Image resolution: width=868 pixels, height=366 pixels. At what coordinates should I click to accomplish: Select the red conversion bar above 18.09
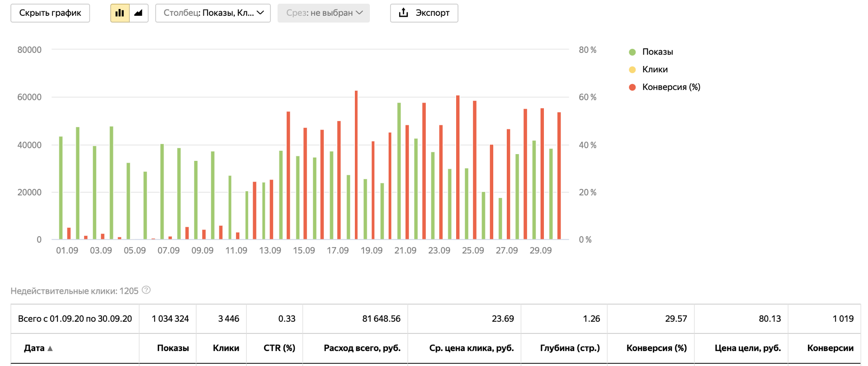pos(356,165)
